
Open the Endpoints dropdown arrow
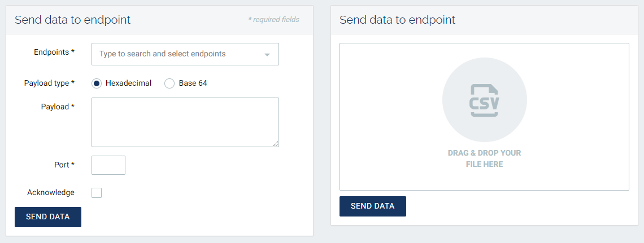click(267, 55)
